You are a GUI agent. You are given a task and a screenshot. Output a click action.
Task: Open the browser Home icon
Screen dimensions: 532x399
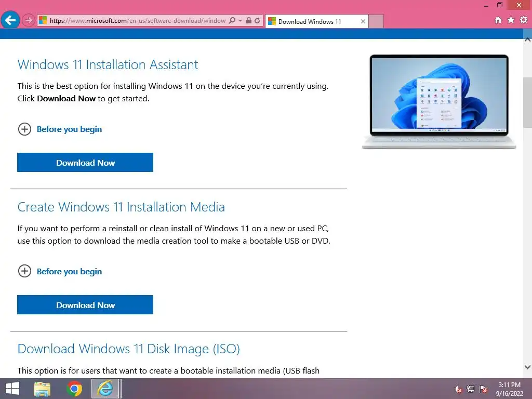pyautogui.click(x=498, y=20)
